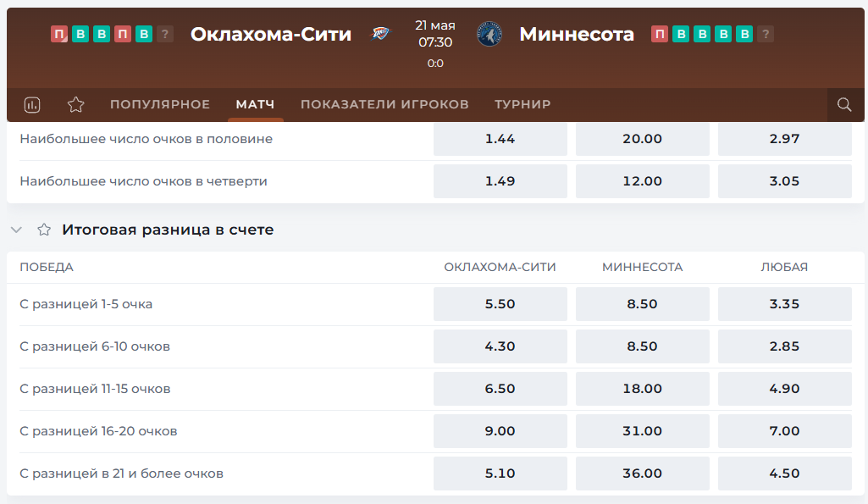Open the search magnifier icon
868x504 pixels.
pyautogui.click(x=844, y=105)
